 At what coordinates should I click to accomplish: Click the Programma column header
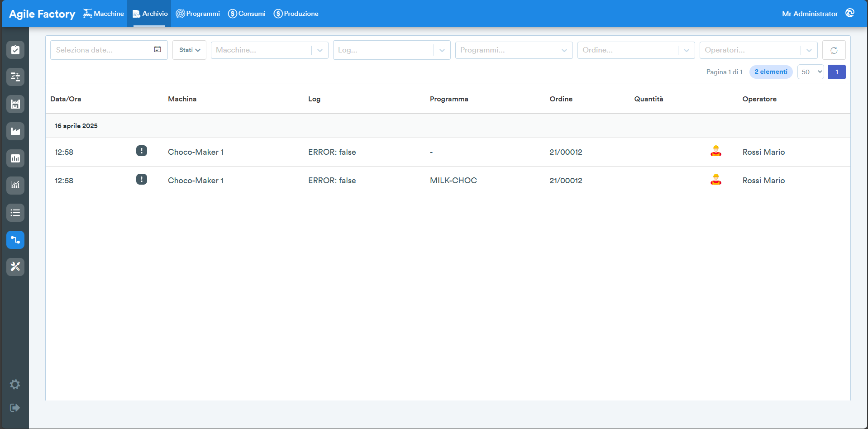pyautogui.click(x=449, y=99)
